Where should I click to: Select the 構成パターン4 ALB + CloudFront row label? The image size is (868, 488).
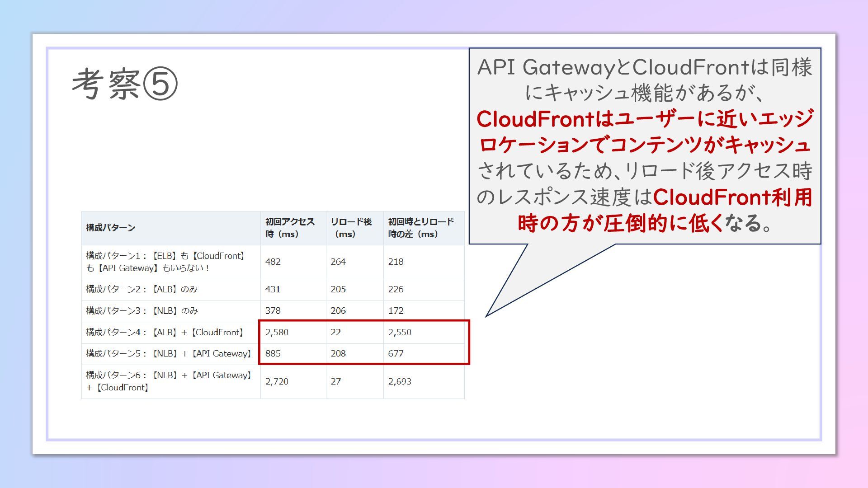click(165, 333)
